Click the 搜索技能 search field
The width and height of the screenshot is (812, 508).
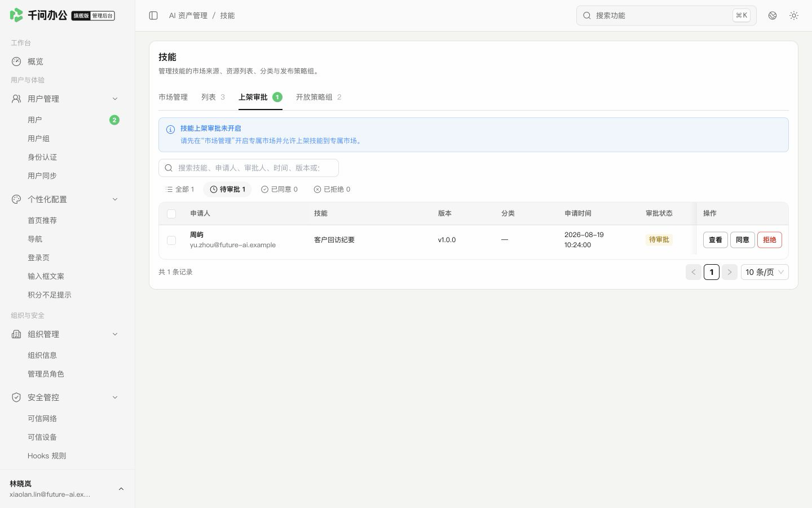coord(249,168)
